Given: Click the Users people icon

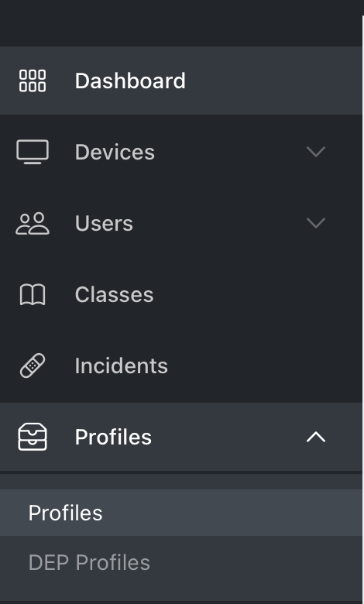Looking at the screenshot, I should [x=33, y=224].
